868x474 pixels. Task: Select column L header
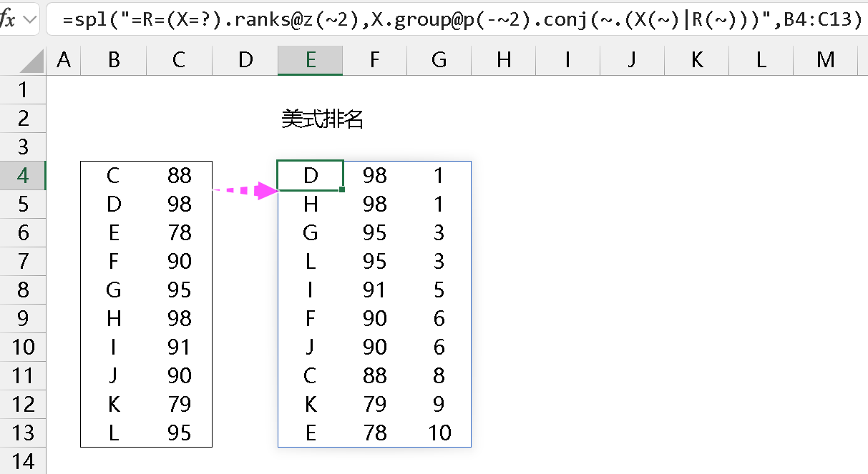coord(761,61)
